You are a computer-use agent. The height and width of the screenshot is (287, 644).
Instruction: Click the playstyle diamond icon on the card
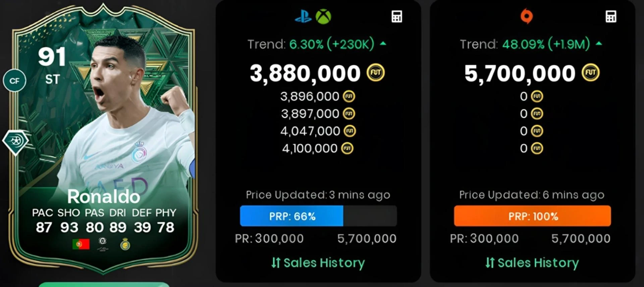coord(15,142)
